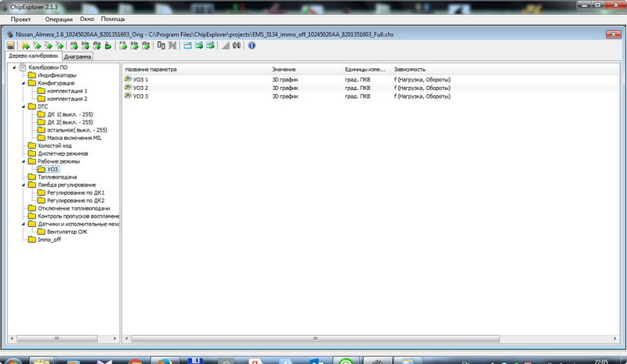Select the УОЗ 3 parameter row
Image resolution: width=627 pixels, height=364 pixels.
click(x=141, y=96)
